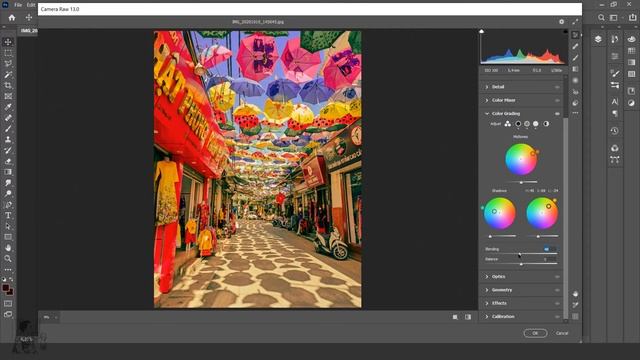Select the Path Selection tool
640x360 pixels.
click(x=8, y=226)
